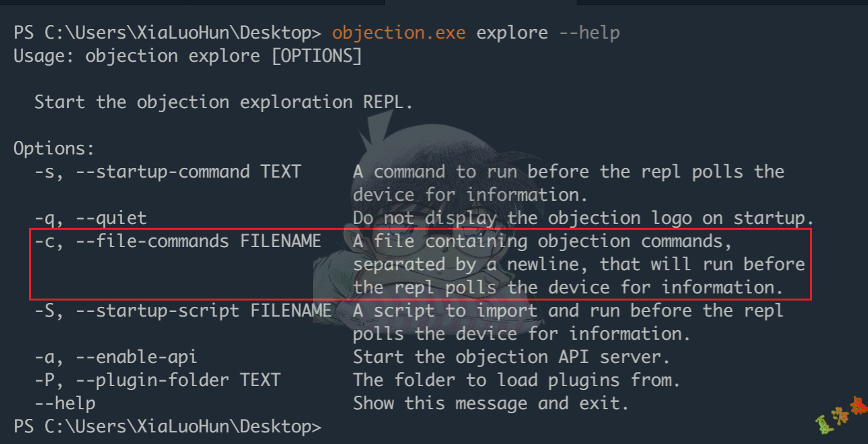Viewport: 868px width, 444px height.
Task: Click the Conan character watermark image
Action: 411,212
